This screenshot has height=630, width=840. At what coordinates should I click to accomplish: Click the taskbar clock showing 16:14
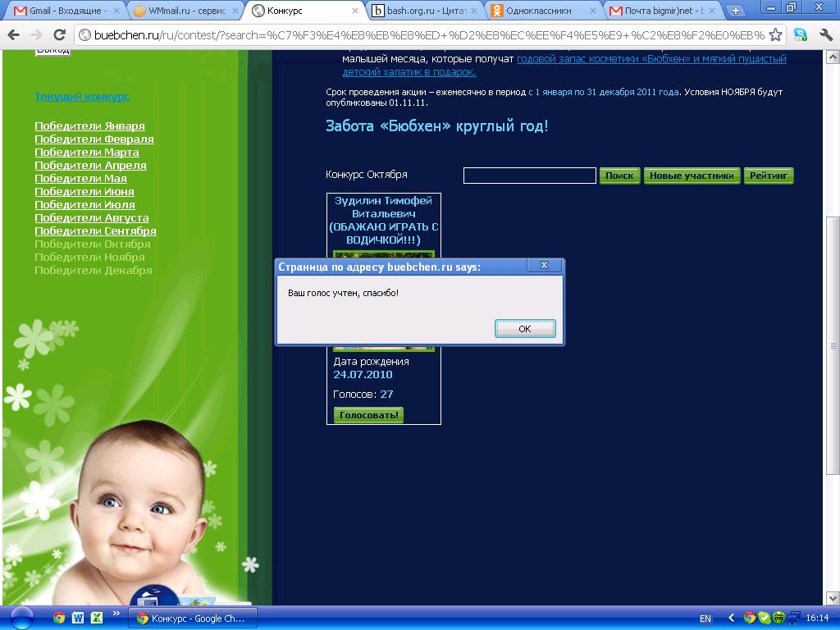point(818,619)
